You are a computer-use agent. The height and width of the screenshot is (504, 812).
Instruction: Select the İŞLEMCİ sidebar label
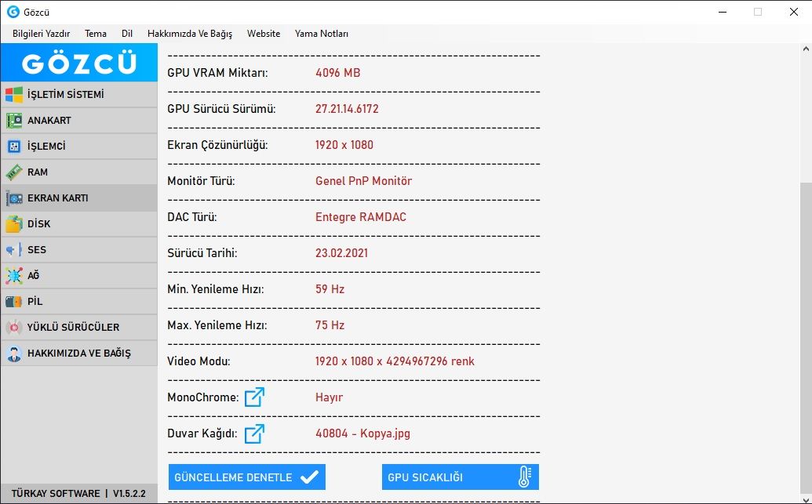click(46, 147)
